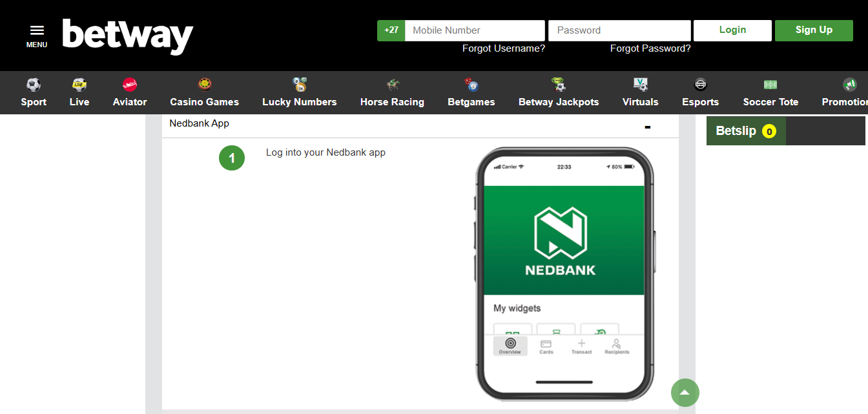Launch Aviator game icon
This screenshot has width=868, height=414.
[129, 85]
